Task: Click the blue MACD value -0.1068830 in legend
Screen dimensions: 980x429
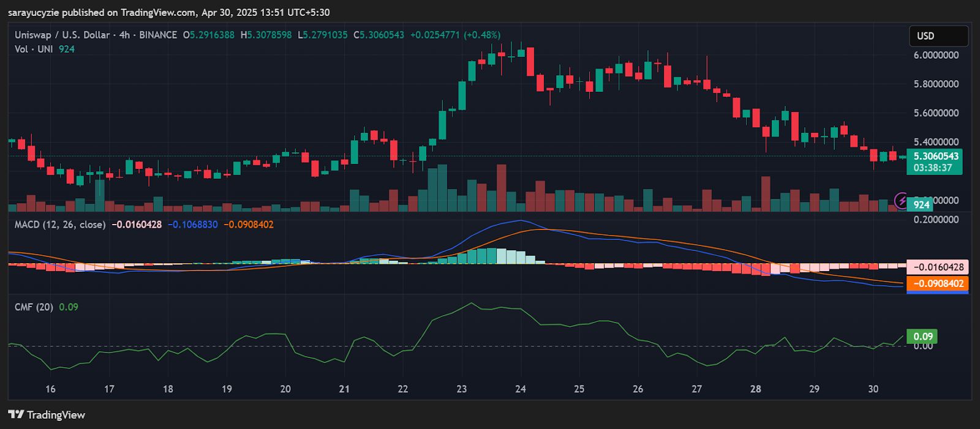Action: (193, 225)
